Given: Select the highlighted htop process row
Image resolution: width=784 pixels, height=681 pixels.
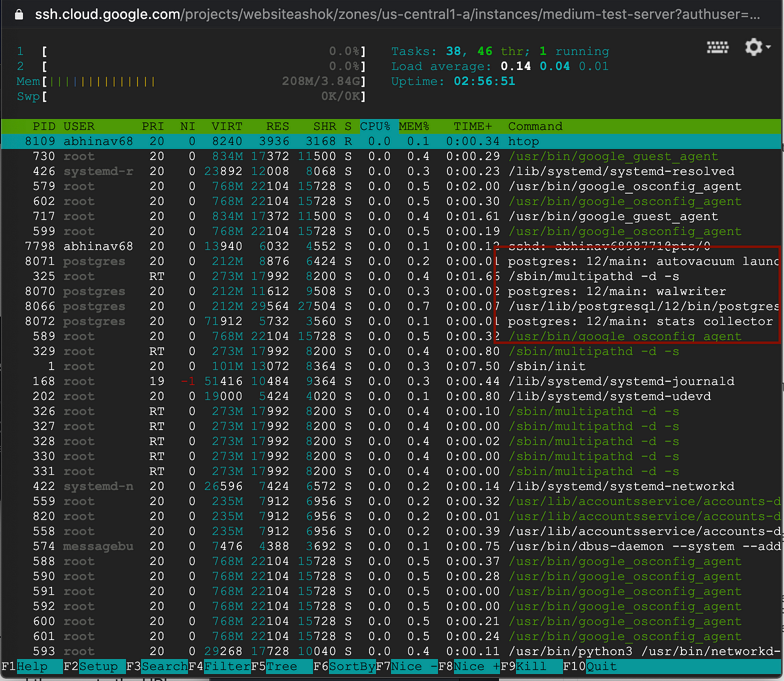Looking at the screenshot, I should coord(391,141).
